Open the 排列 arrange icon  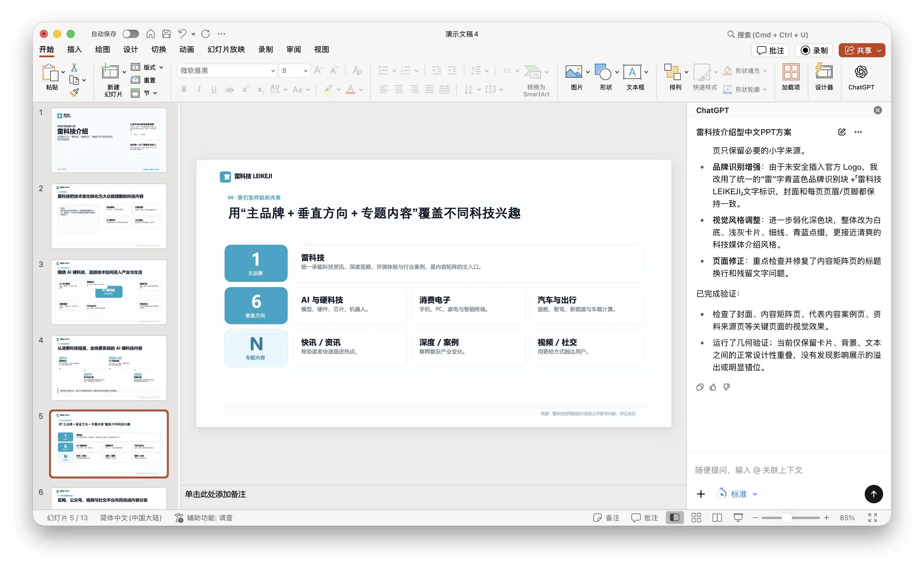click(672, 72)
